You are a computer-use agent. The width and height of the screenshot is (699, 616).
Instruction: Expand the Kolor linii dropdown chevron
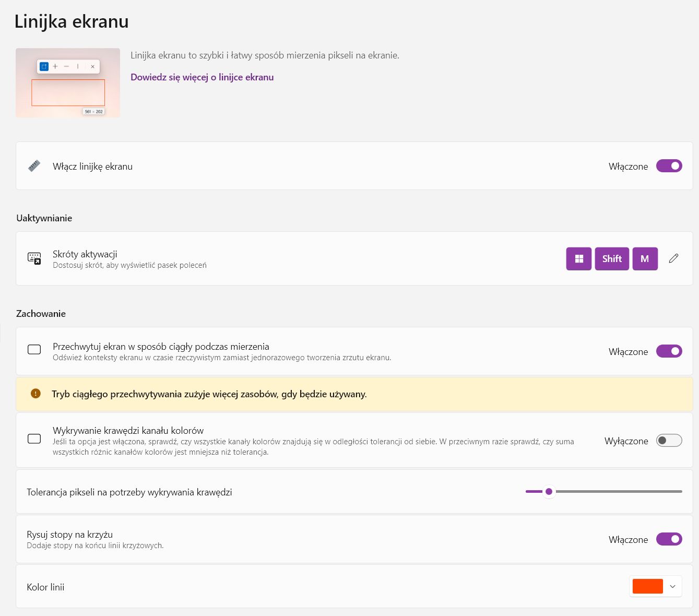672,587
